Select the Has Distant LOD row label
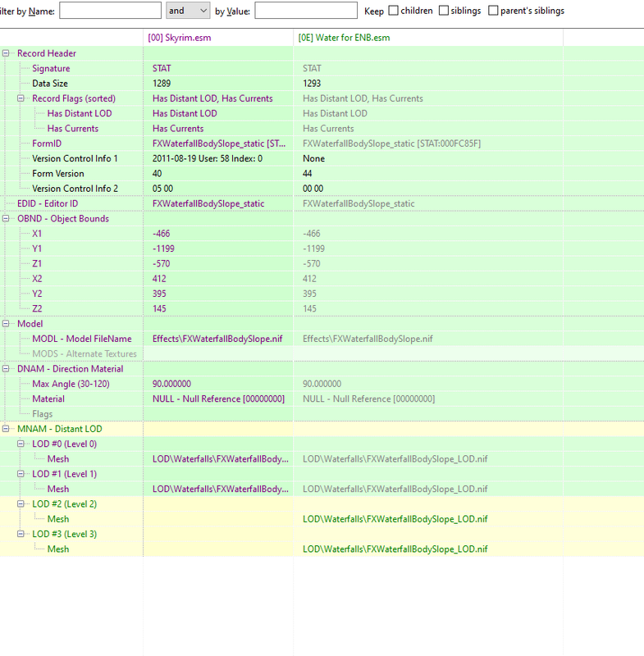The image size is (644, 656). click(80, 113)
